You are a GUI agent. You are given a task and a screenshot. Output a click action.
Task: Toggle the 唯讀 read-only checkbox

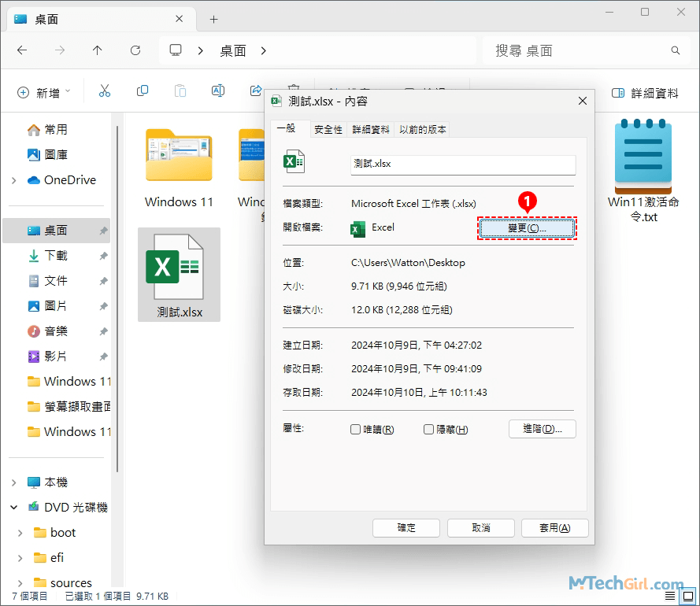356,430
